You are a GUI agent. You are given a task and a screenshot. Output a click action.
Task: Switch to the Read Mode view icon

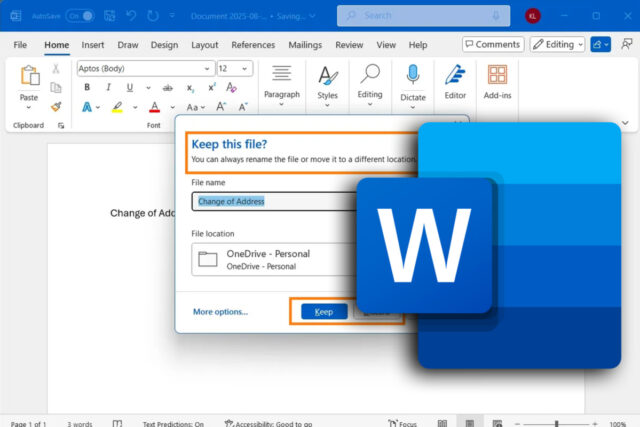pos(442,424)
